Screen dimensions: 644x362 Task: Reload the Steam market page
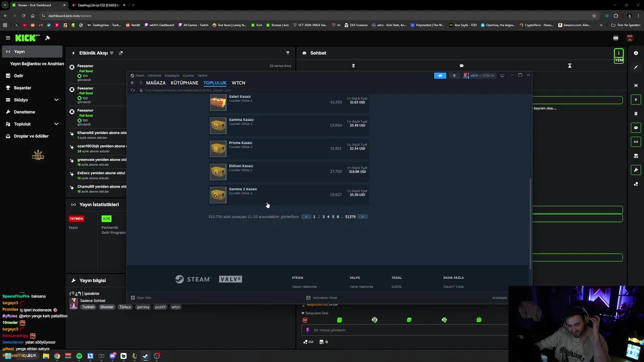133,90
